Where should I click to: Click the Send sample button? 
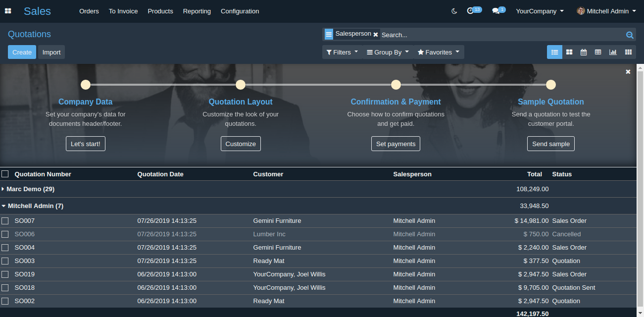550,144
